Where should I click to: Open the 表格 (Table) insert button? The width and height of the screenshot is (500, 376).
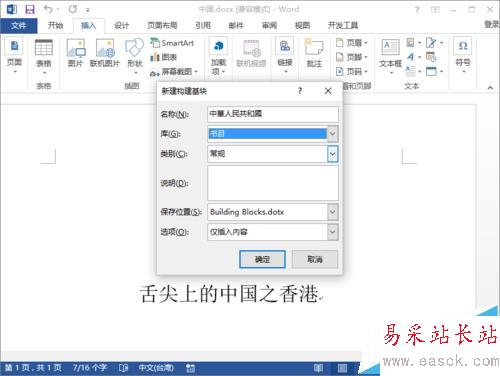tap(44, 57)
